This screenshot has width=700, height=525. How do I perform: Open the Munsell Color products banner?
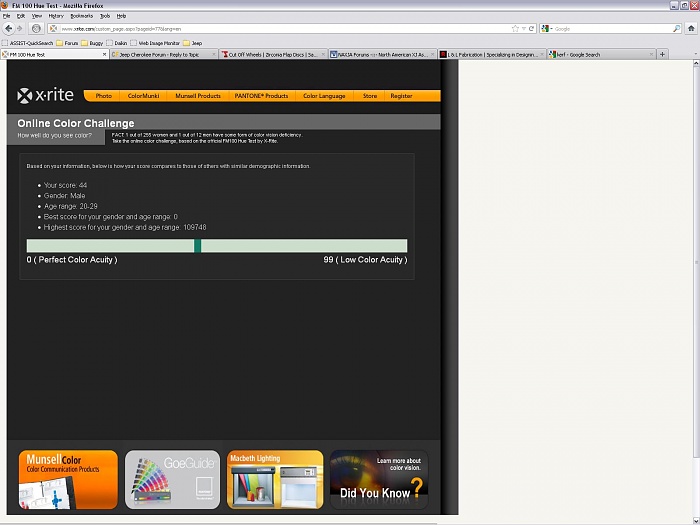68,479
